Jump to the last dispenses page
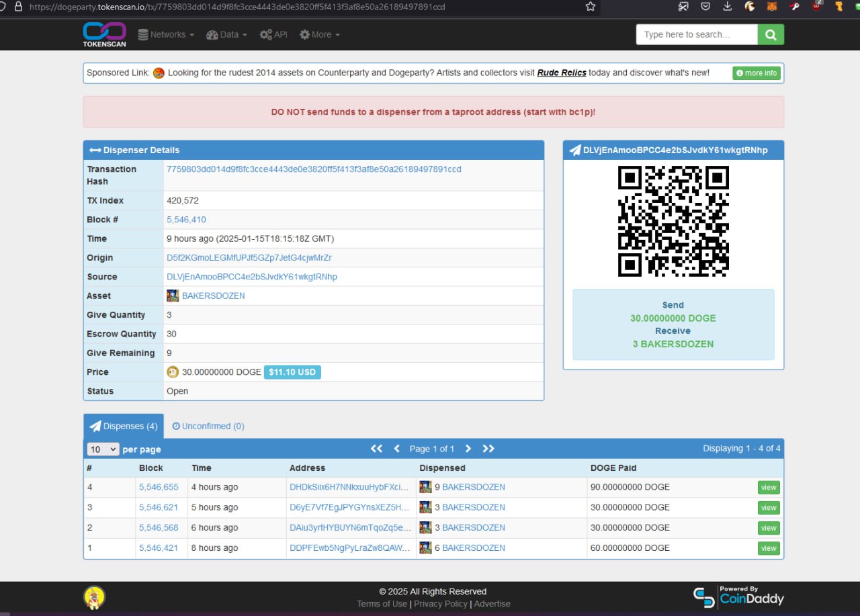Image resolution: width=860 pixels, height=616 pixels. tap(488, 449)
